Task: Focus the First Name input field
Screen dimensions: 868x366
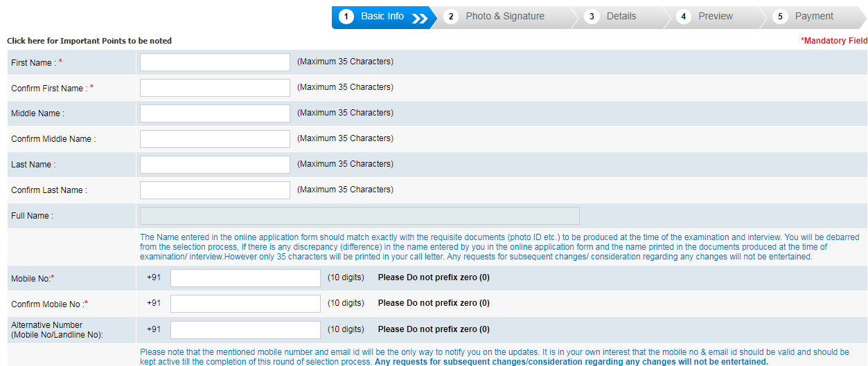Action: (215, 62)
